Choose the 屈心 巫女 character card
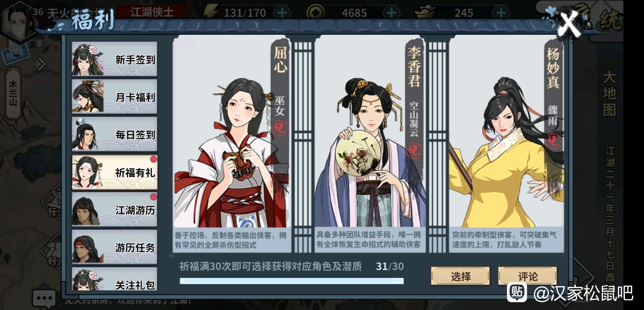The image size is (644, 310). coord(232,144)
